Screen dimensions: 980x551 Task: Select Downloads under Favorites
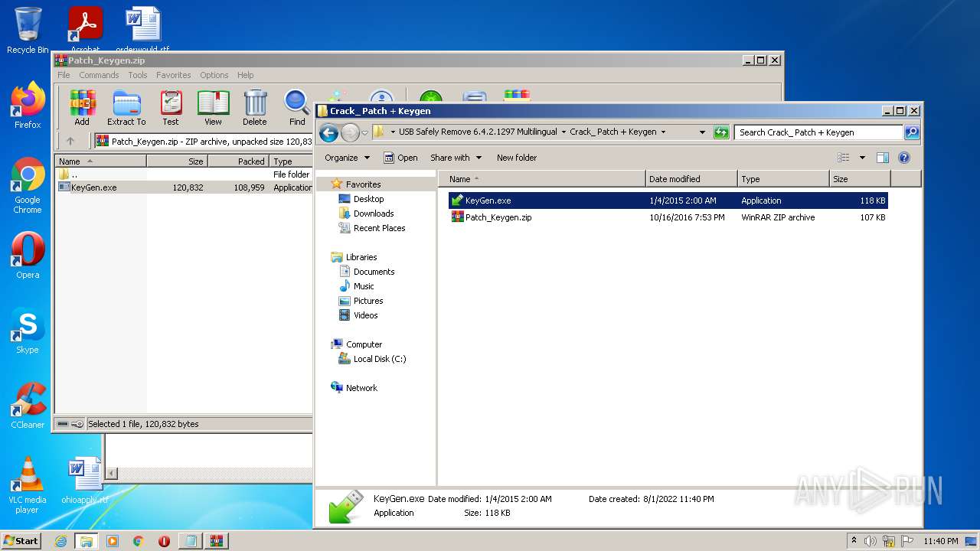point(374,214)
